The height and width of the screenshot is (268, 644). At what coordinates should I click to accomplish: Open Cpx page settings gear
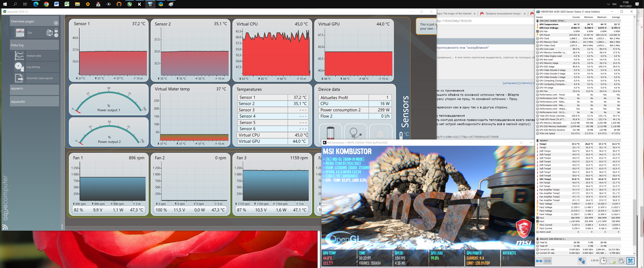coord(56,35)
